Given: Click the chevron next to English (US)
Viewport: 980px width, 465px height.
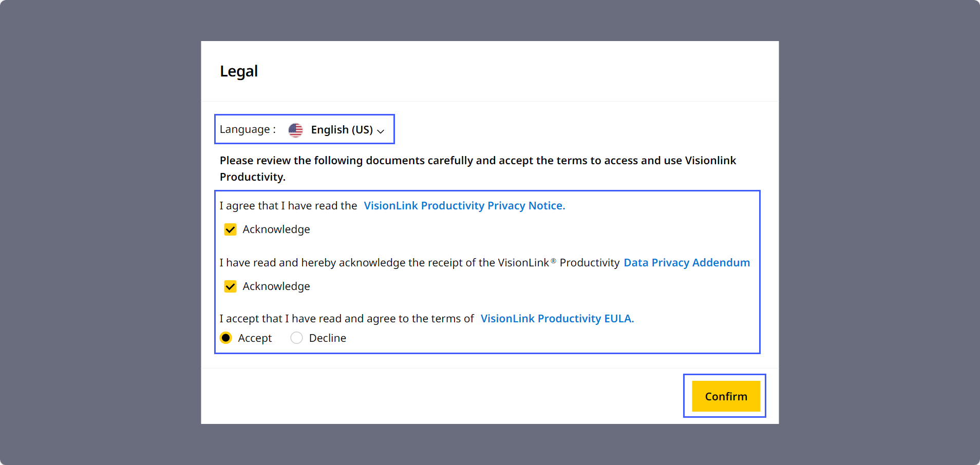Looking at the screenshot, I should click(x=381, y=131).
